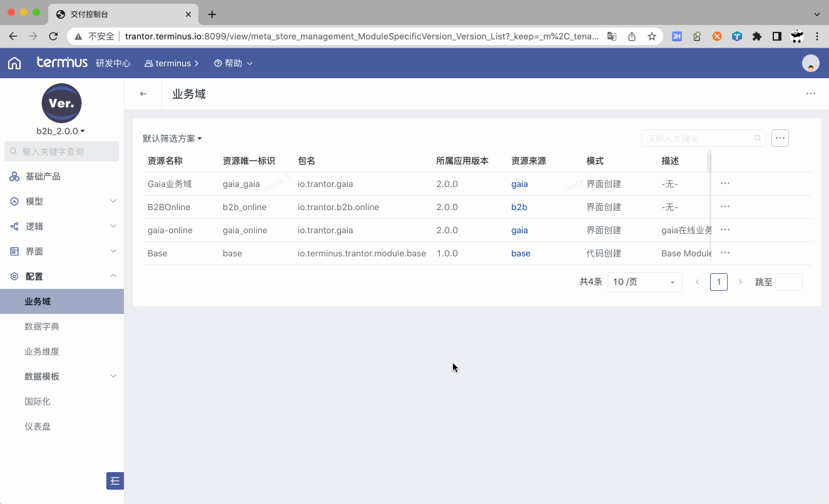Open gaia source link in gaia-online row
Screen dimensions: 829x504
click(x=519, y=230)
